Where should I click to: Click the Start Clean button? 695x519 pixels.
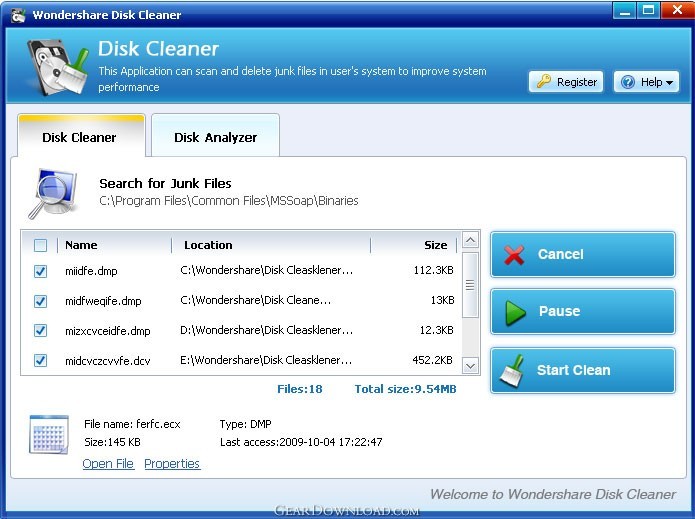[582, 371]
